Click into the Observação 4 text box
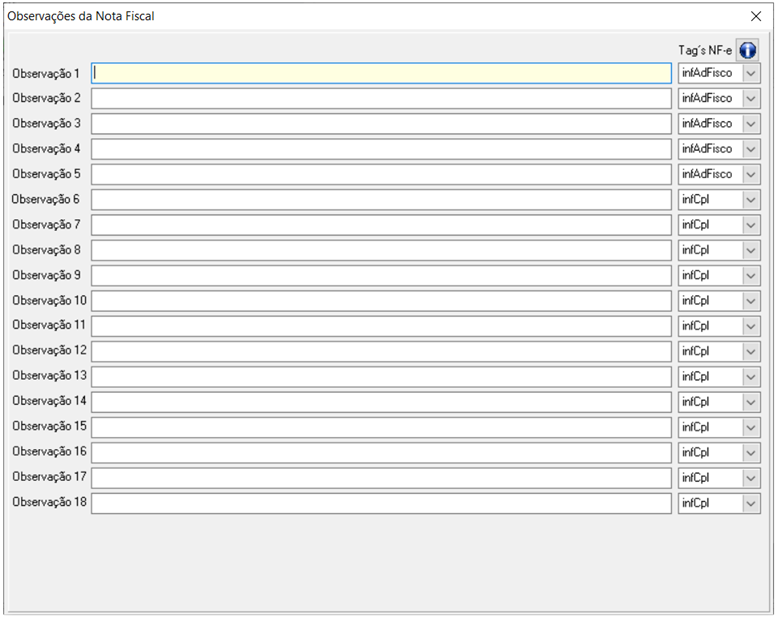This screenshot has height=620, width=778. coord(381,149)
